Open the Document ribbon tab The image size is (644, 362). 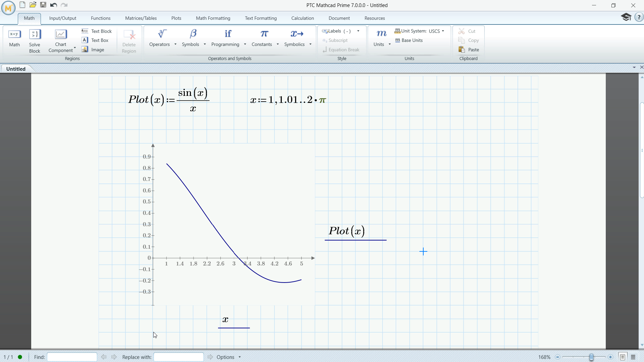click(339, 18)
